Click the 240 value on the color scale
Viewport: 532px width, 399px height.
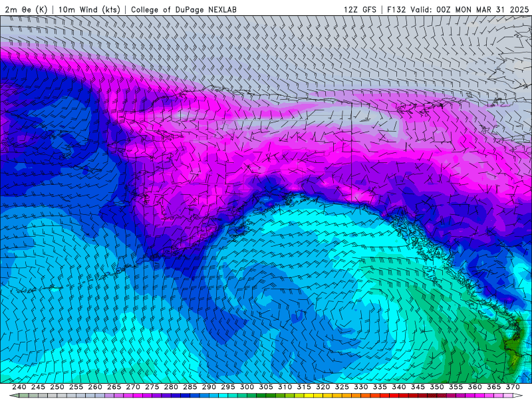point(19,387)
